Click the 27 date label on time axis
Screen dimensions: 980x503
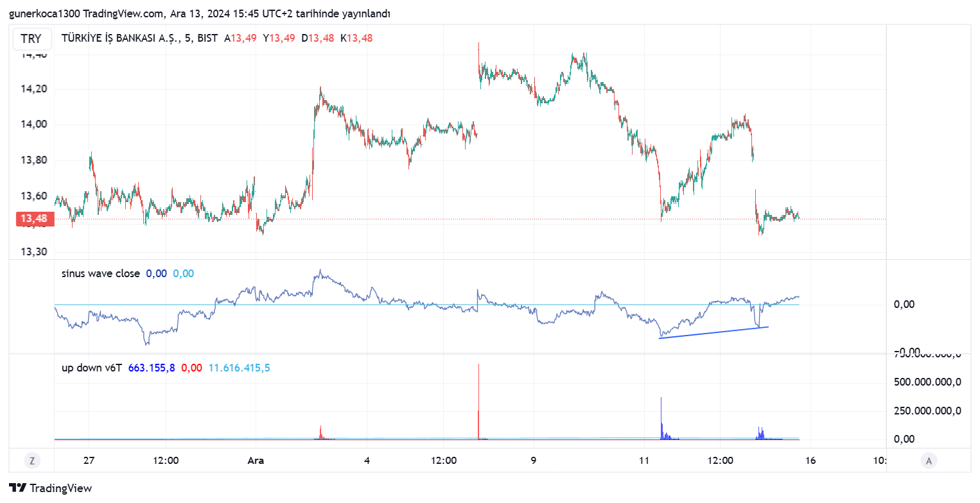coord(89,461)
